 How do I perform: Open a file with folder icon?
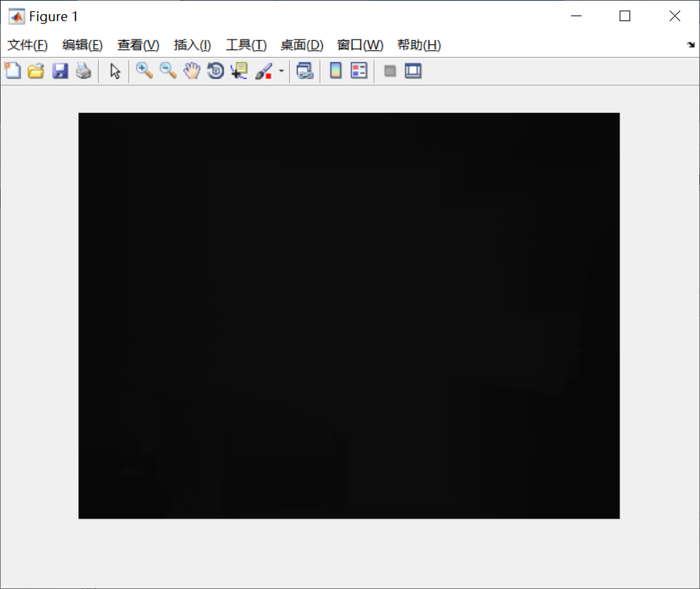[x=36, y=71]
